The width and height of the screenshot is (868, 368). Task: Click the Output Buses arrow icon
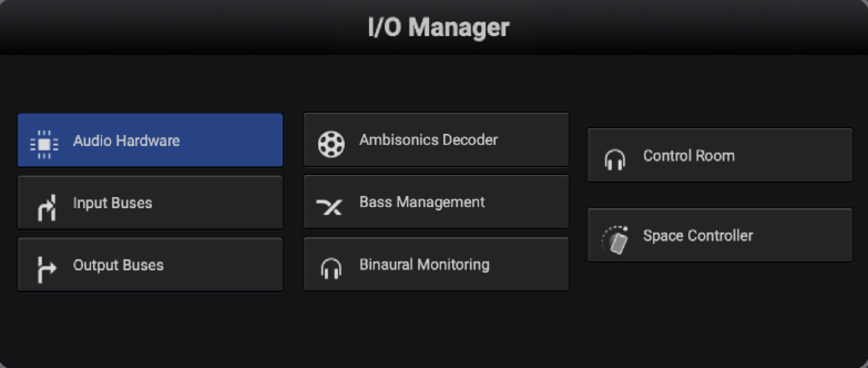pos(46,268)
